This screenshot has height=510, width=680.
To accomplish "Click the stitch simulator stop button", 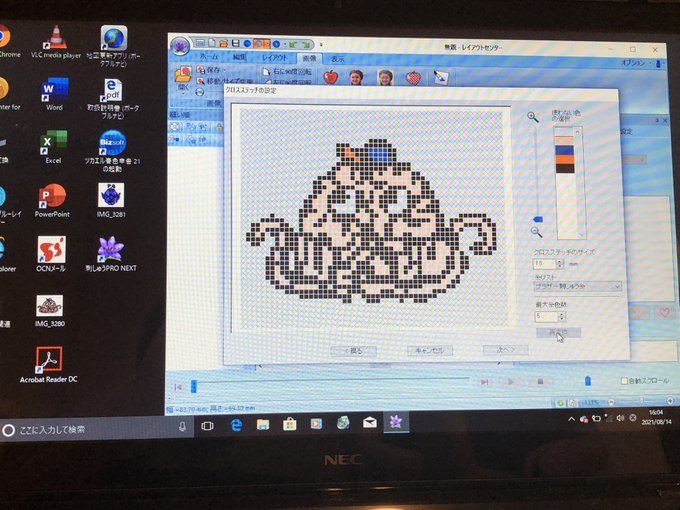I will 540,381.
